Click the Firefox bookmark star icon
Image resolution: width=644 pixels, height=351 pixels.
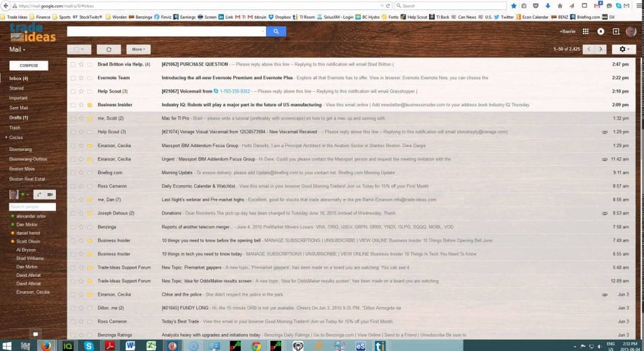(513, 6)
